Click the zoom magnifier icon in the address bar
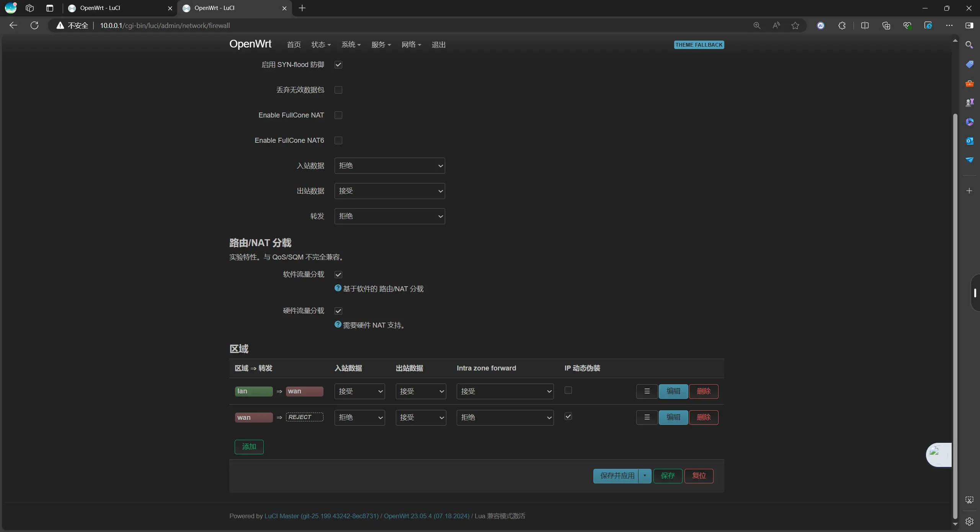Screen dimensions: 980x532 tap(756, 26)
